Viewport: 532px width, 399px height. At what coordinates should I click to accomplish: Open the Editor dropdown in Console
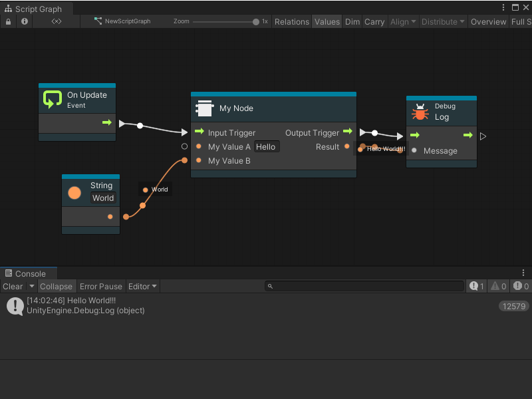coord(142,287)
